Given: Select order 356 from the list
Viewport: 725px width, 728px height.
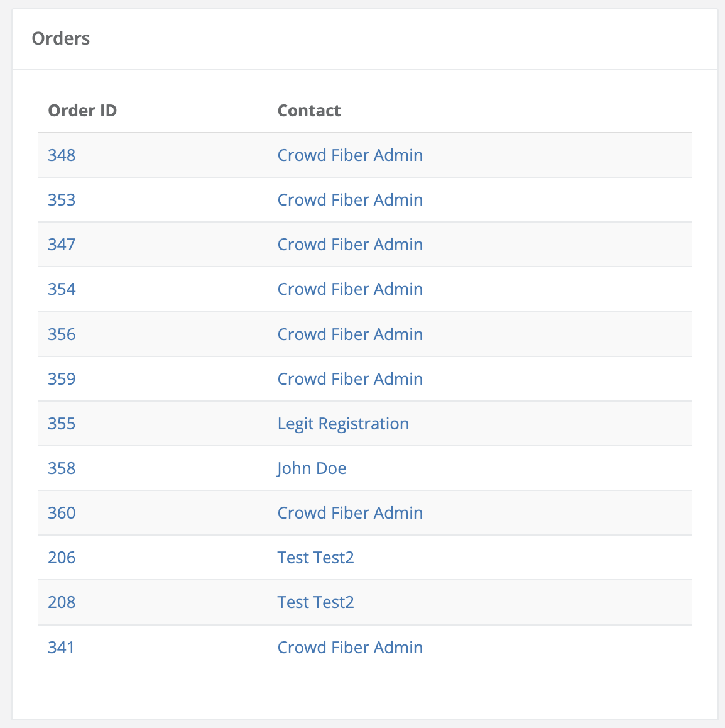Looking at the screenshot, I should [x=61, y=334].
